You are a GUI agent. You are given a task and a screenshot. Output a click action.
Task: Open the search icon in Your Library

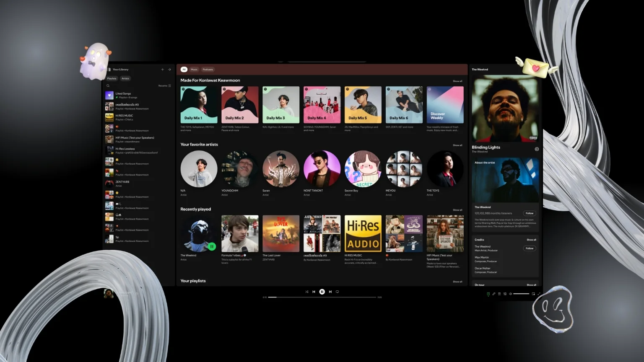(108, 85)
